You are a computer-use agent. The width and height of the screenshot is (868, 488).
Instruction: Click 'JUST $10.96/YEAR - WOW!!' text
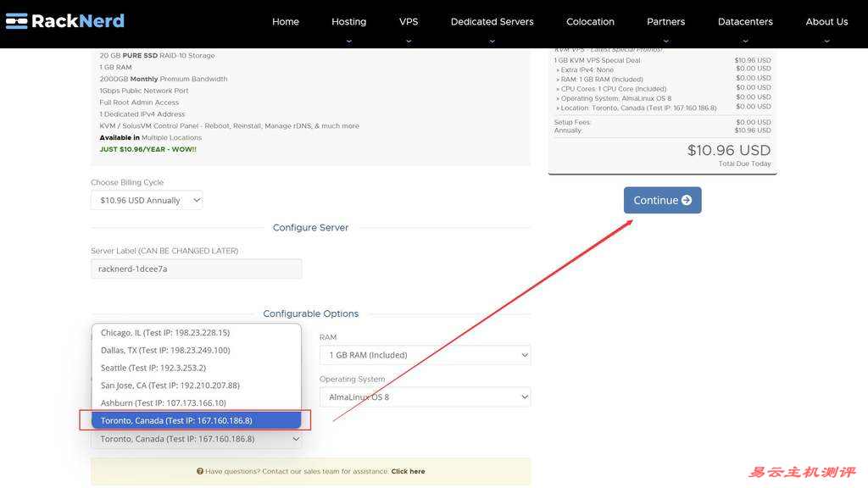point(147,149)
